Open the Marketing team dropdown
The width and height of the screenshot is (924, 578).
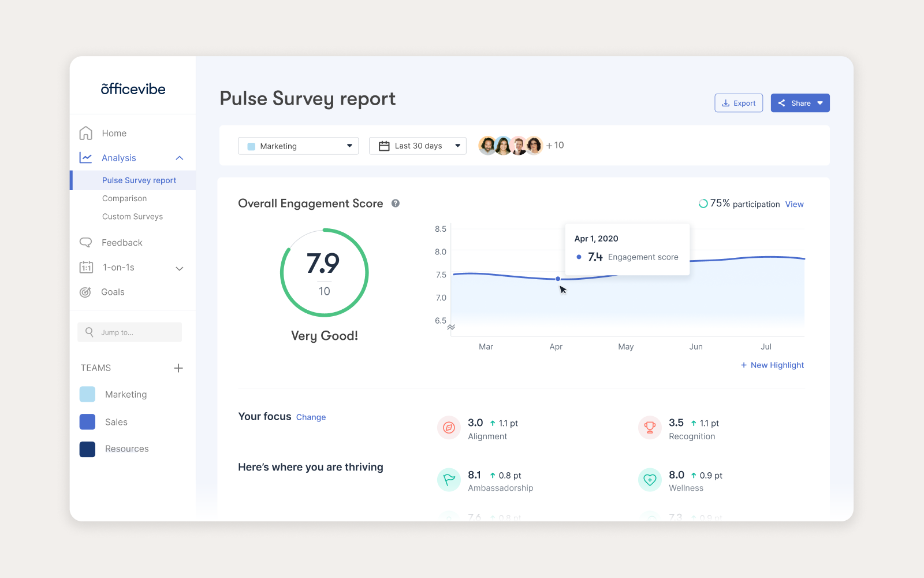point(298,146)
